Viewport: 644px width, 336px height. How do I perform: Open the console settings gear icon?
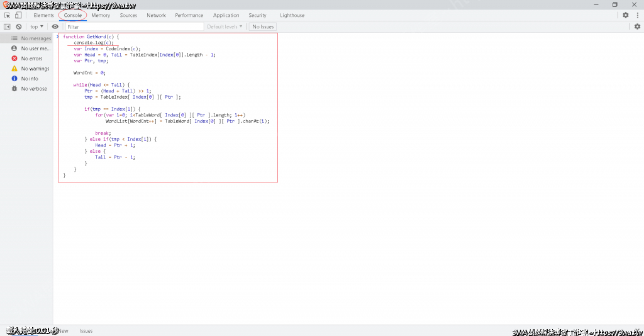(637, 26)
